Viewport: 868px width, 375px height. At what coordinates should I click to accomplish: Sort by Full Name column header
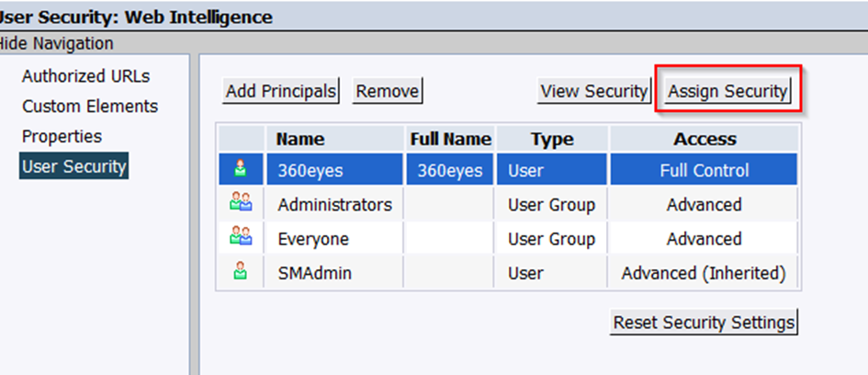tap(451, 139)
